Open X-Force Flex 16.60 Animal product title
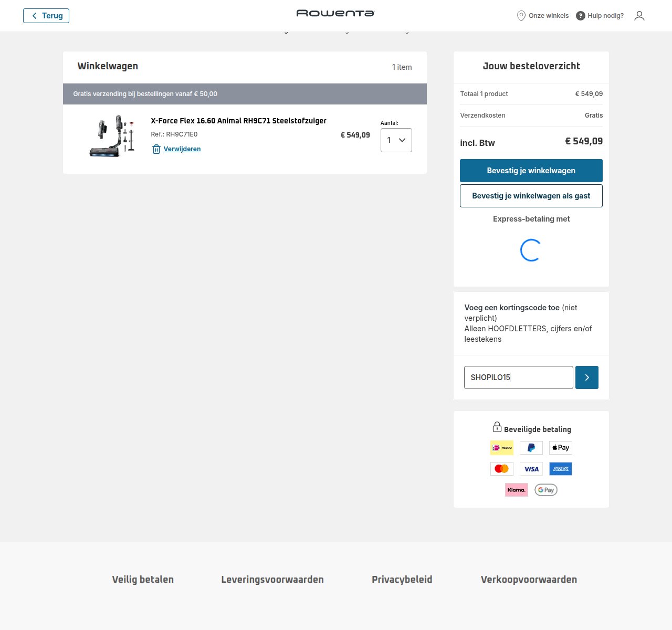Screen dimensions: 672x630 [x=238, y=121]
